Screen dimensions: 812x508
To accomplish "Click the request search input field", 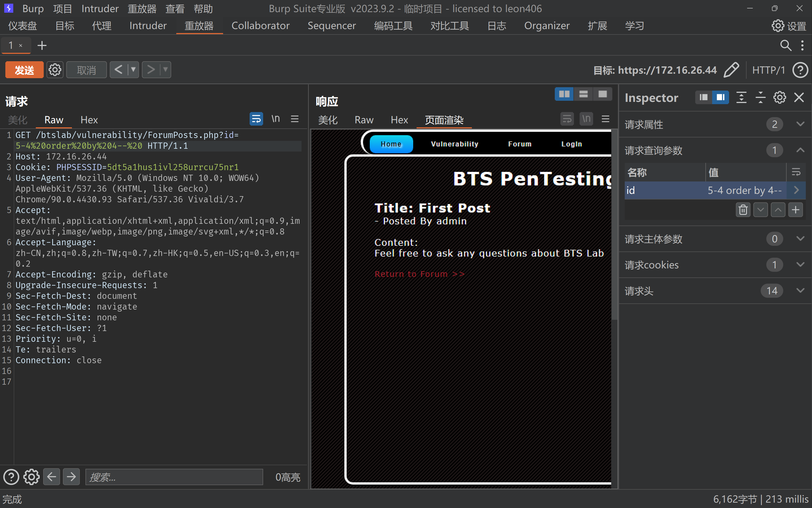I will click(174, 477).
